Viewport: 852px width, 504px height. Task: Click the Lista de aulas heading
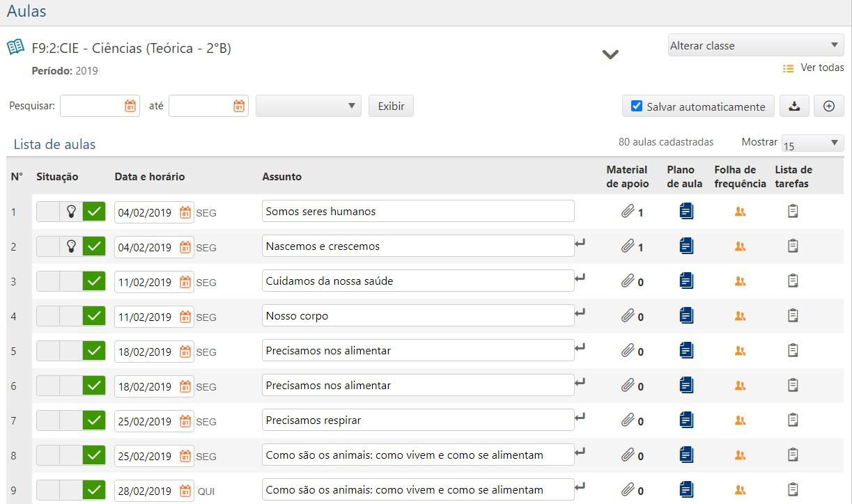click(54, 144)
